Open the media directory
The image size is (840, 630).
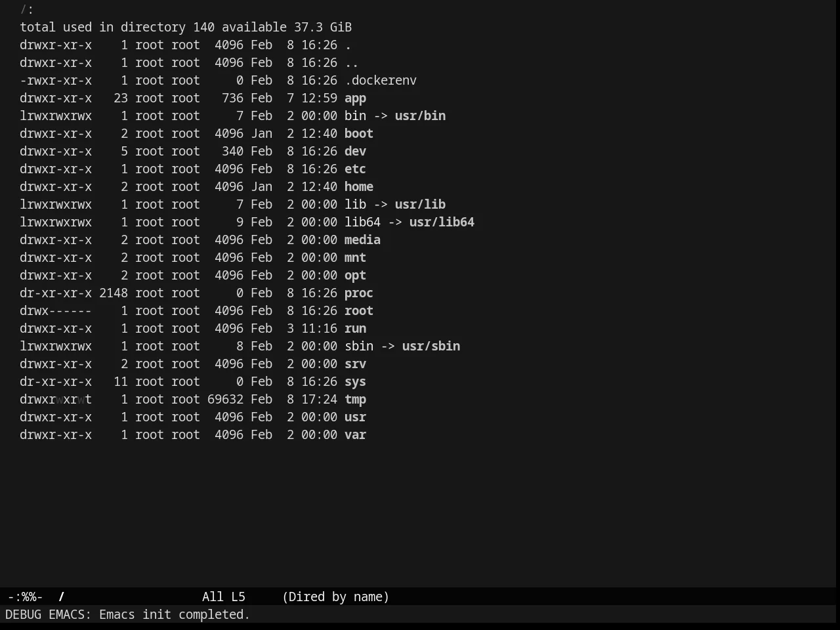(362, 240)
